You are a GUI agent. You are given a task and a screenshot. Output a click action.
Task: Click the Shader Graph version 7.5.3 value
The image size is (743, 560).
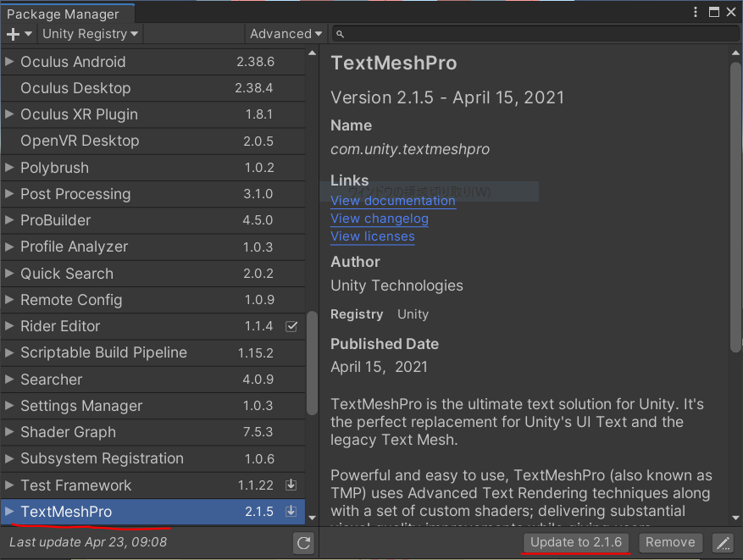tap(258, 431)
